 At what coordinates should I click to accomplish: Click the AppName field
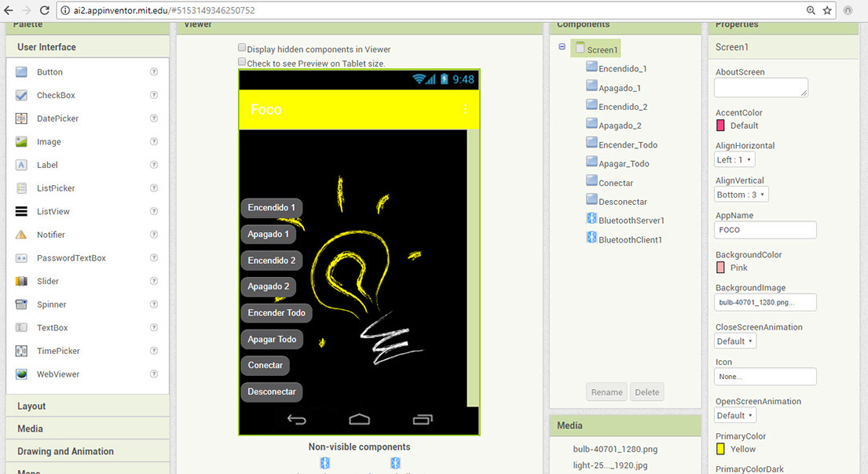tap(765, 230)
